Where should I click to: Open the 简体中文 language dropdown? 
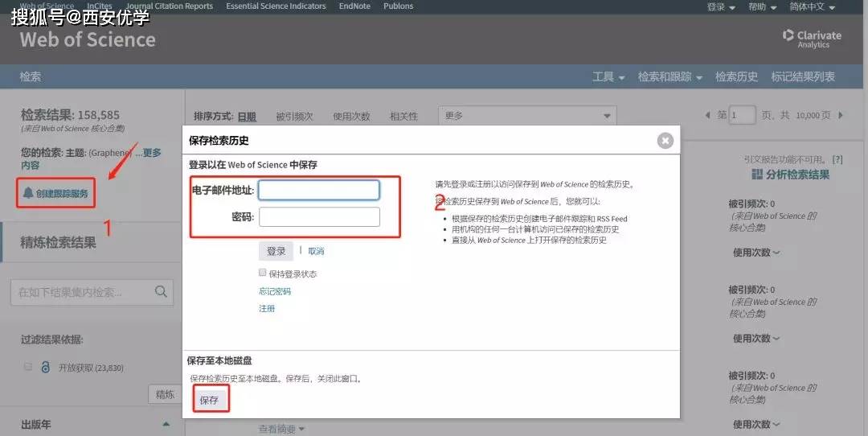(812, 6)
